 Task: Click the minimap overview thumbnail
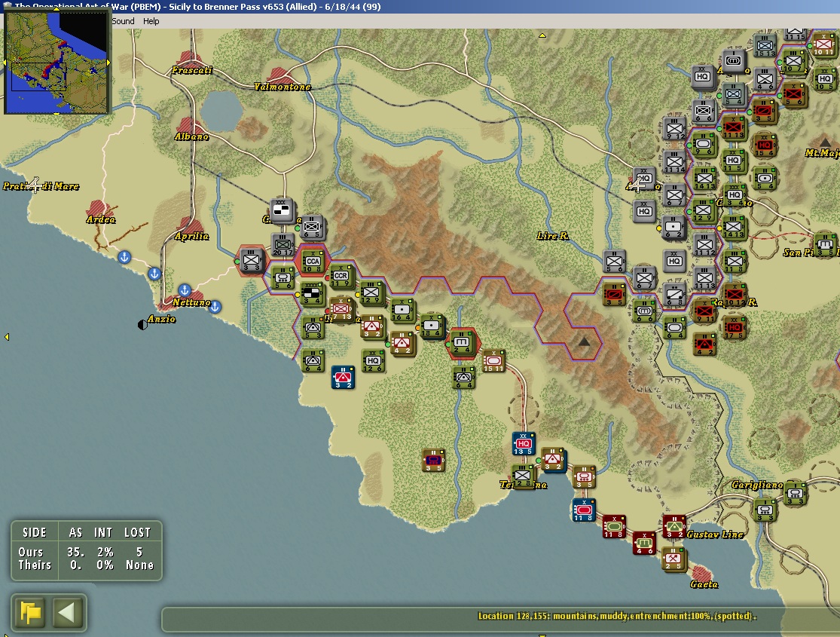[x=57, y=63]
